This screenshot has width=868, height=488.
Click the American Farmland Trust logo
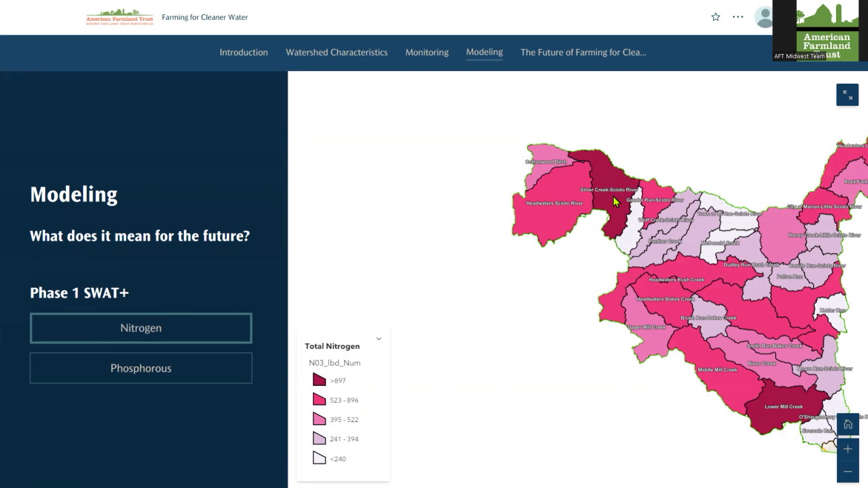click(x=119, y=17)
